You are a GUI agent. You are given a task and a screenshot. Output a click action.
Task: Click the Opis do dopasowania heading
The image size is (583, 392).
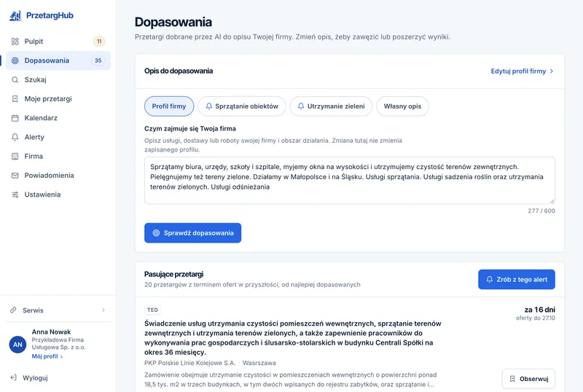179,71
